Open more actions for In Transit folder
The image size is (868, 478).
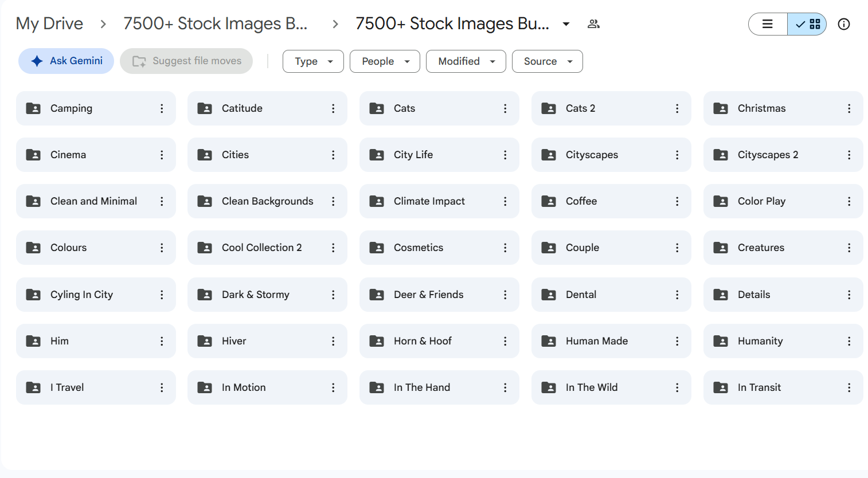pyautogui.click(x=849, y=387)
